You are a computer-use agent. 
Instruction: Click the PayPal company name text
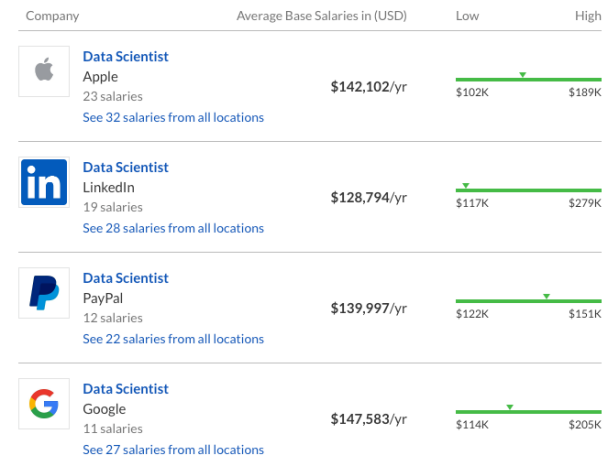[x=103, y=298]
